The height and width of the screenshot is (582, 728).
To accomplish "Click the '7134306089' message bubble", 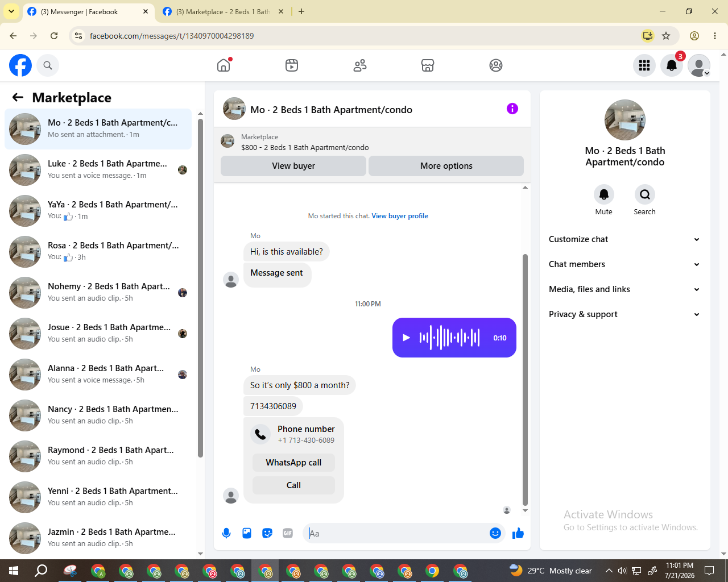I will click(273, 406).
